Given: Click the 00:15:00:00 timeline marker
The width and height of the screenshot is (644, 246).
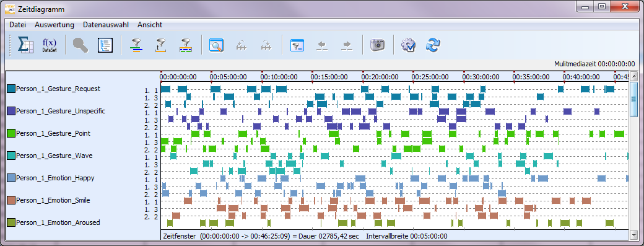Looking at the screenshot, I should 329,77.
